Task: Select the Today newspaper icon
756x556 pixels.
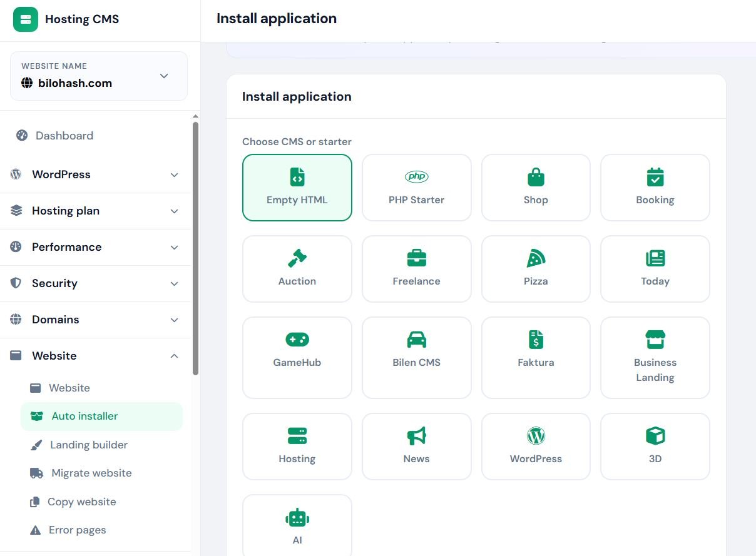Action: pos(655,258)
